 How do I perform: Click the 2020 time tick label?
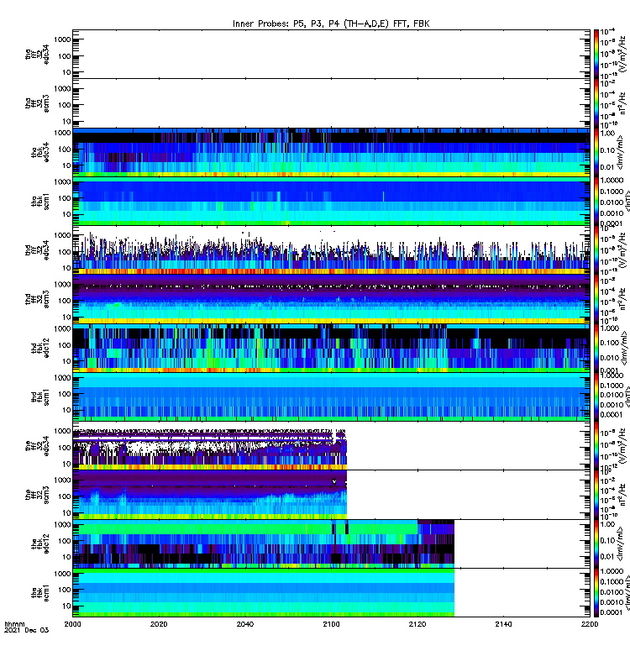tap(159, 624)
